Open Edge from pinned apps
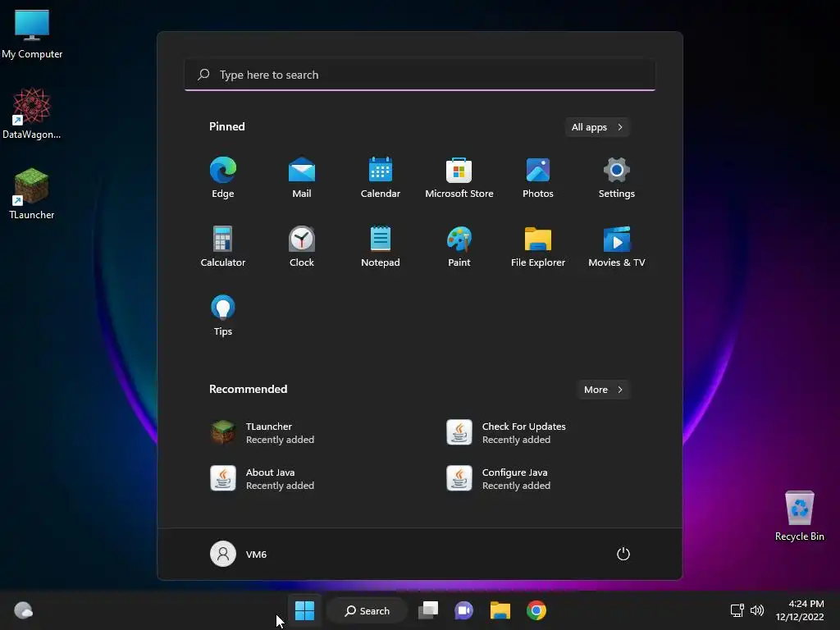The image size is (840, 630). click(x=223, y=178)
